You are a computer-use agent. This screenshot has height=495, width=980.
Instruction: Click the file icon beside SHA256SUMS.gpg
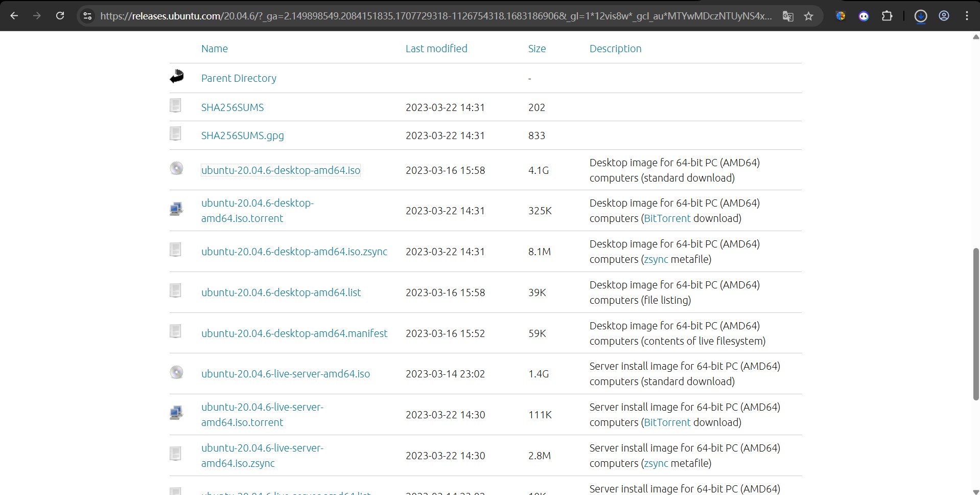click(x=175, y=134)
